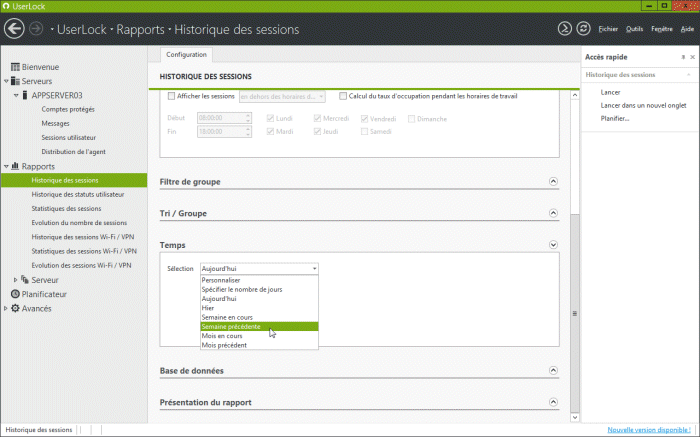Close the Accès rapide panel
Screen dimensions: 700x437
tap(692, 57)
